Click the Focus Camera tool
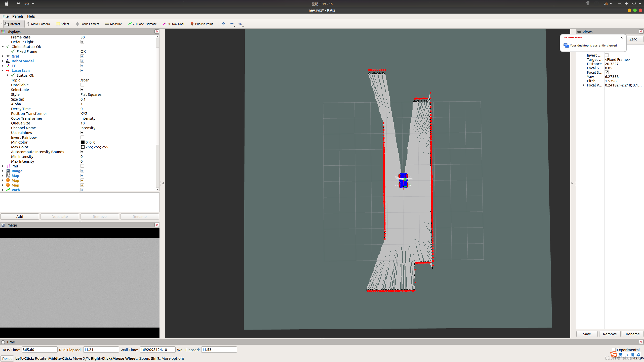This screenshot has width=644, height=362. pyautogui.click(x=87, y=24)
